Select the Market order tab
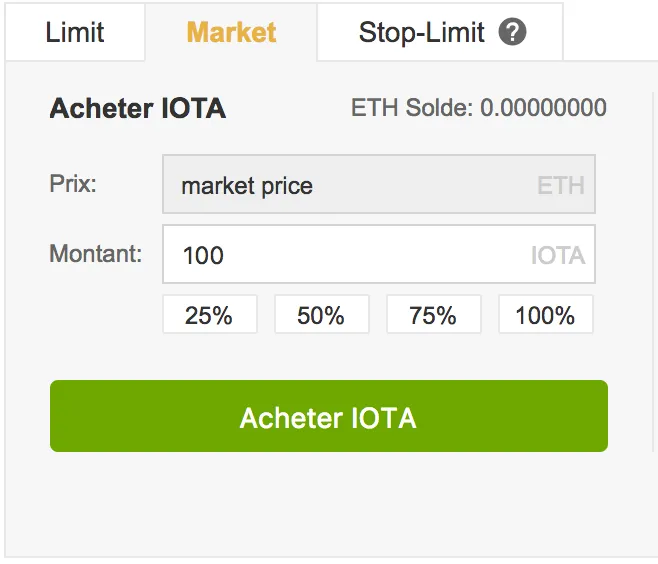658x564 pixels. pyautogui.click(x=231, y=32)
